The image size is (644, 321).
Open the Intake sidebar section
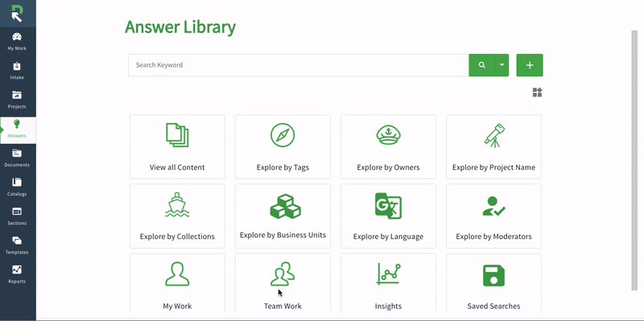(17, 71)
